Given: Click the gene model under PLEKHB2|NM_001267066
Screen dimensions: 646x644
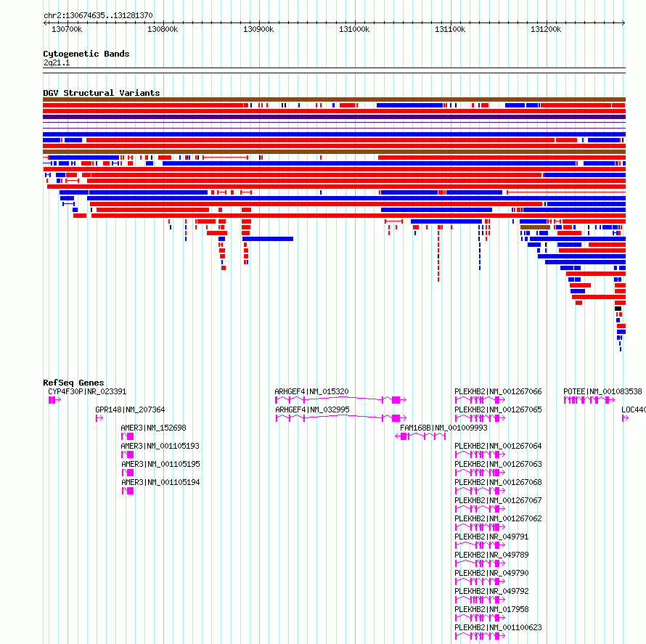Looking at the screenshot, I should click(x=480, y=400).
